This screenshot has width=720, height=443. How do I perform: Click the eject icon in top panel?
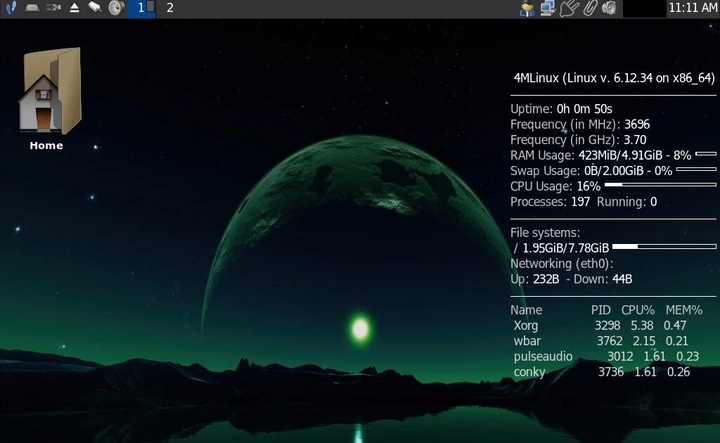click(75, 8)
